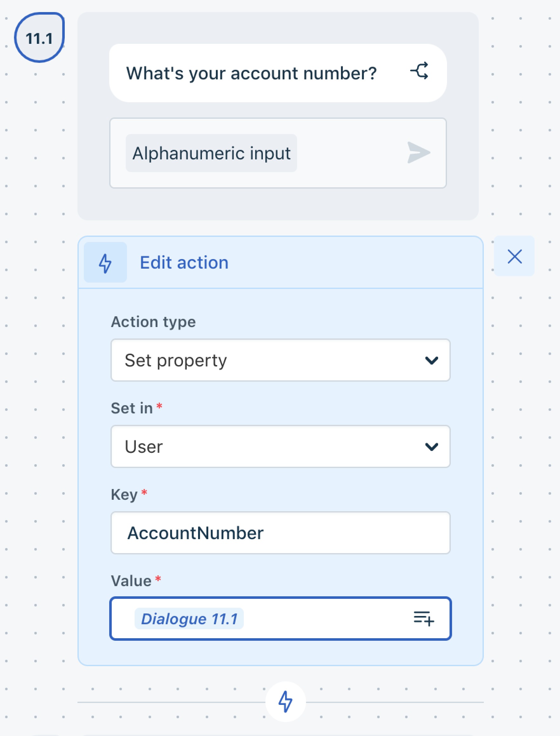This screenshot has height=736, width=560.
Task: Open the Set in dropdown showing User
Action: (280, 446)
